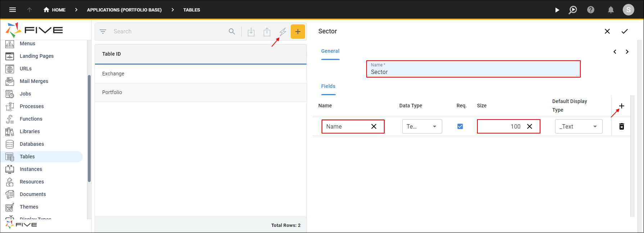Open the help question mark icon
The image size is (644, 233).
(x=591, y=10)
